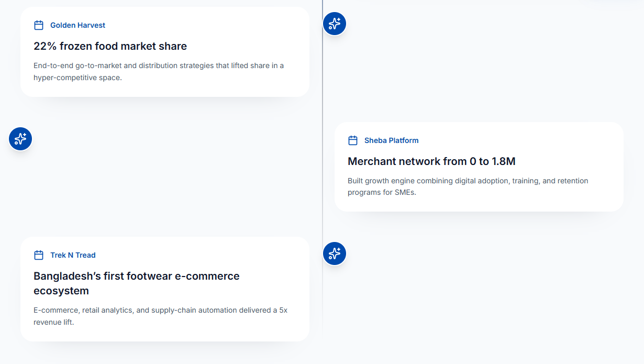This screenshot has width=644, height=364.
Task: Click the sparkle marker next to Golden Harvest card
Action: click(335, 24)
